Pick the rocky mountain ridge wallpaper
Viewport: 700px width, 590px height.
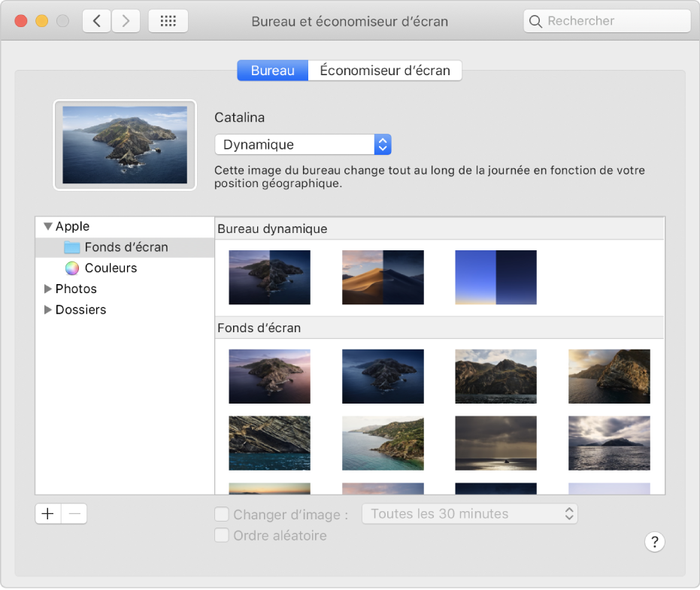496,377
